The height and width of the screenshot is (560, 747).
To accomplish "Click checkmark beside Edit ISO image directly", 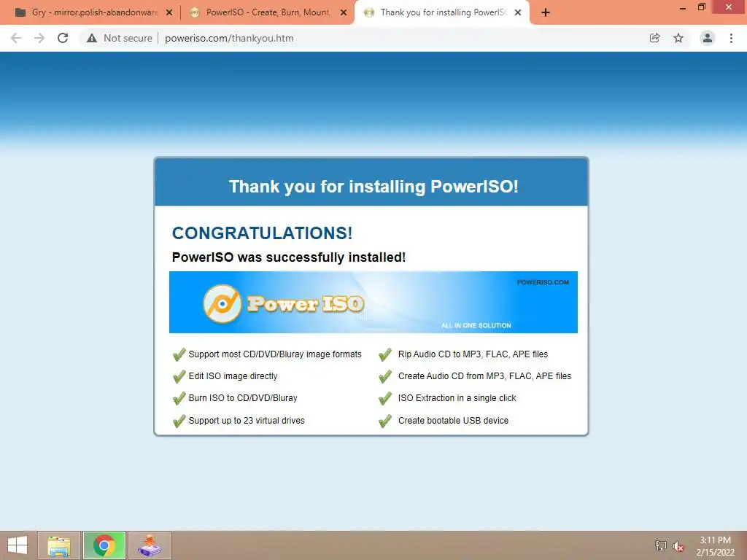I will [x=179, y=377].
